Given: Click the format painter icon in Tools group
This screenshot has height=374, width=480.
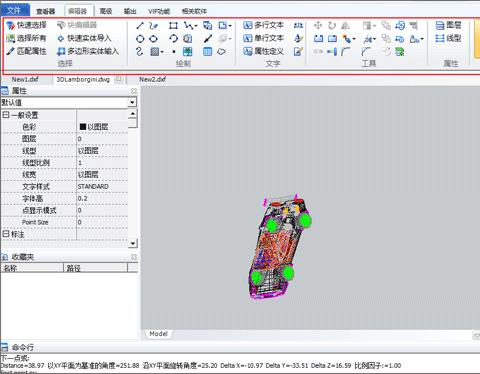Looking at the screenshot, I should pos(413,26).
